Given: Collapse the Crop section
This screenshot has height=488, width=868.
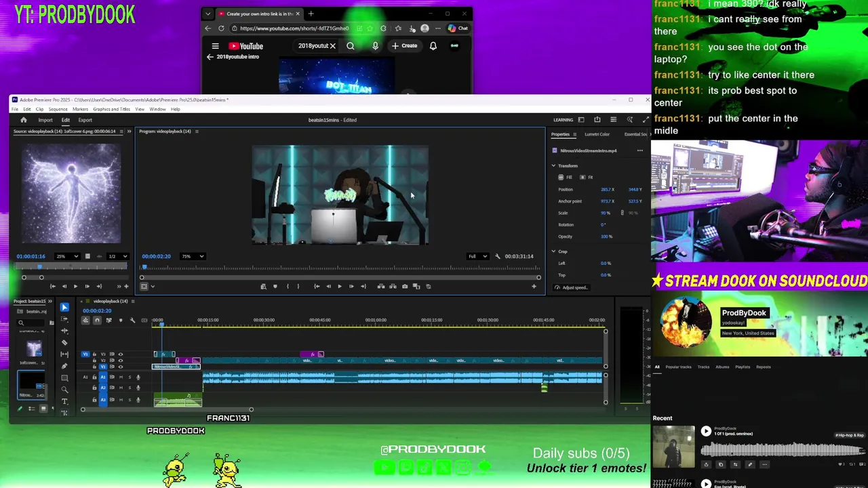Looking at the screenshot, I should tap(553, 251).
